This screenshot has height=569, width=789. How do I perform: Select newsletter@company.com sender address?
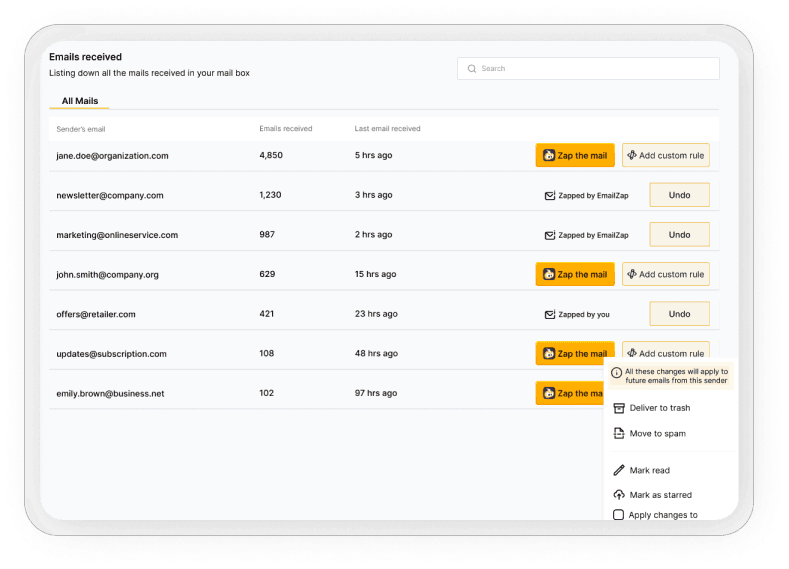[x=110, y=196]
